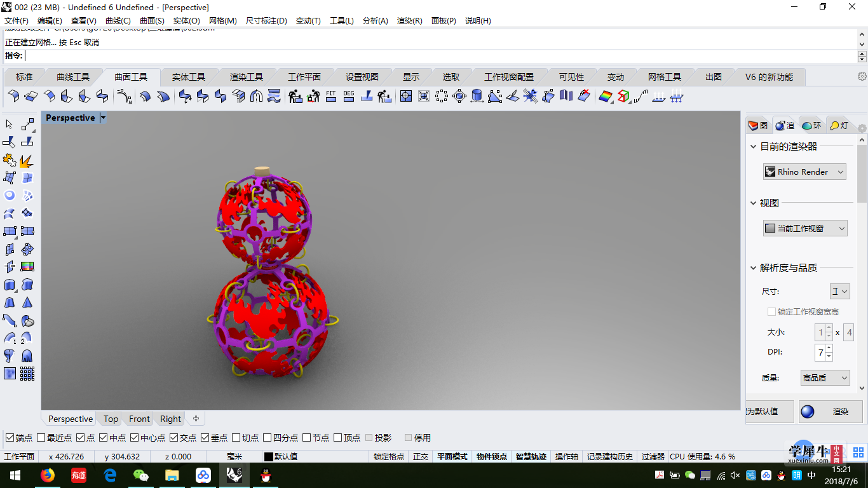Open the Rhino Render renderer dropdown

pos(804,172)
